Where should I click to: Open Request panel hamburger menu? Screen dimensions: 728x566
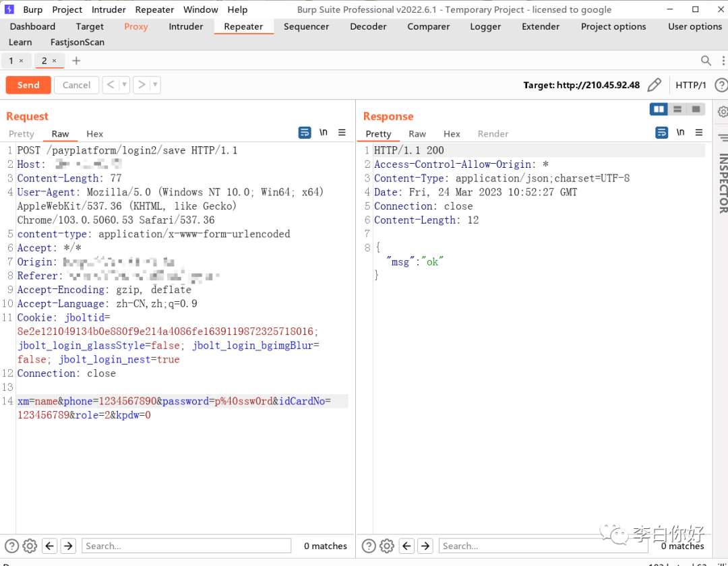coord(342,133)
